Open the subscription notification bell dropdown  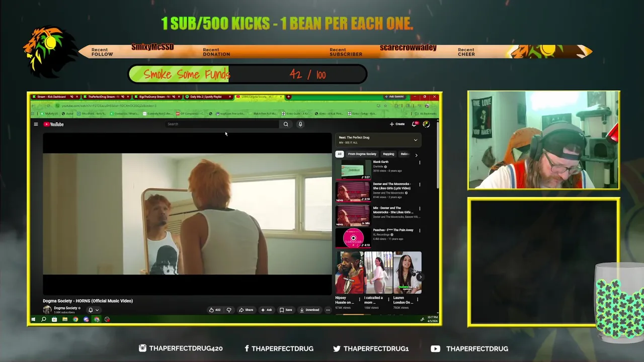pyautogui.click(x=93, y=310)
